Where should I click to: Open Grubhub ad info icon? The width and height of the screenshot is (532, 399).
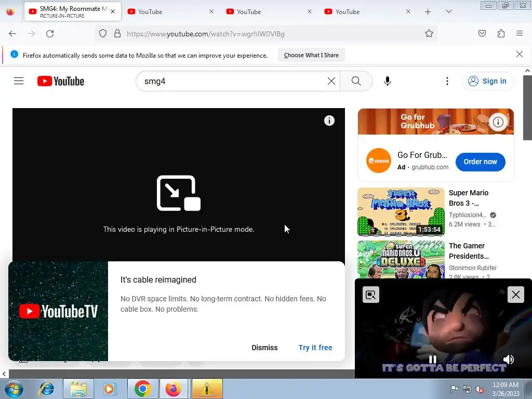click(x=498, y=122)
